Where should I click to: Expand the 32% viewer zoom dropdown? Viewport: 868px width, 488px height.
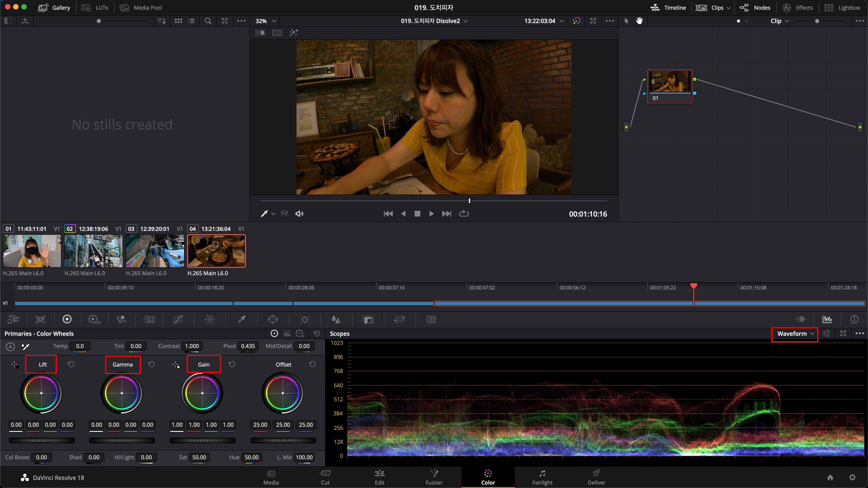266,21
